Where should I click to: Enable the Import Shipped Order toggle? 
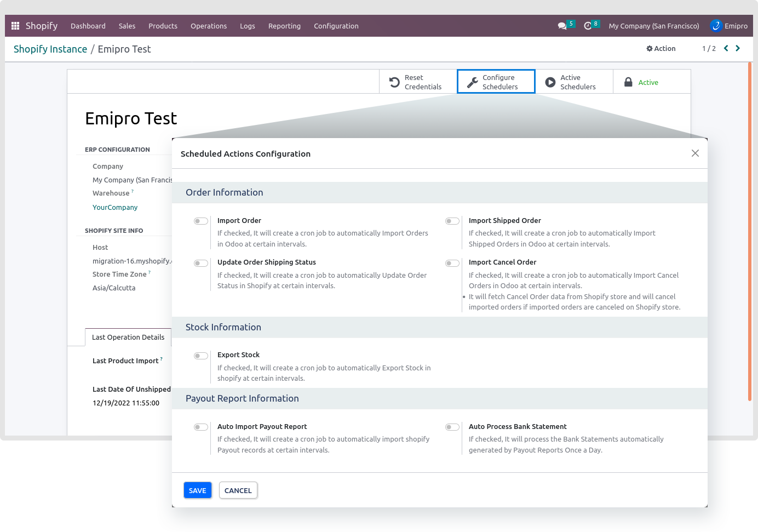[x=452, y=221]
